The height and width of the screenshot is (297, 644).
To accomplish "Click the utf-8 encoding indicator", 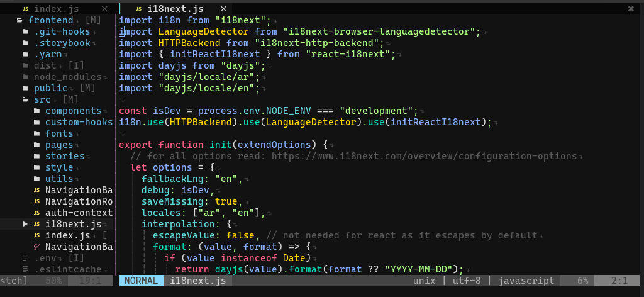I will click(x=467, y=281).
